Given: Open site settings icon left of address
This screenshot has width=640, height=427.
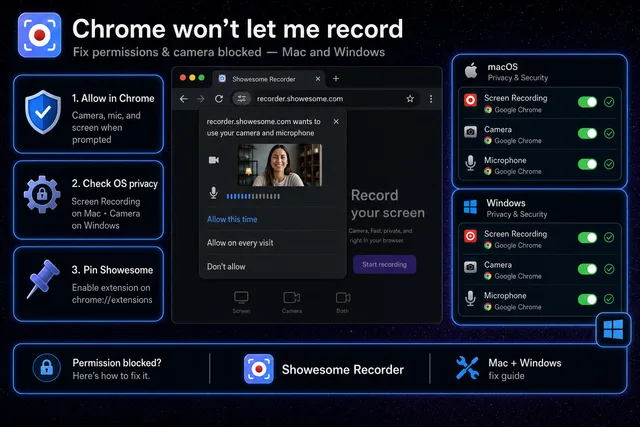Looking at the screenshot, I should coord(242,99).
